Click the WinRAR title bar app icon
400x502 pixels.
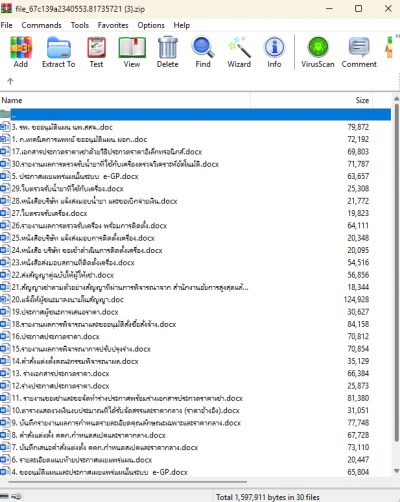pos(6,8)
